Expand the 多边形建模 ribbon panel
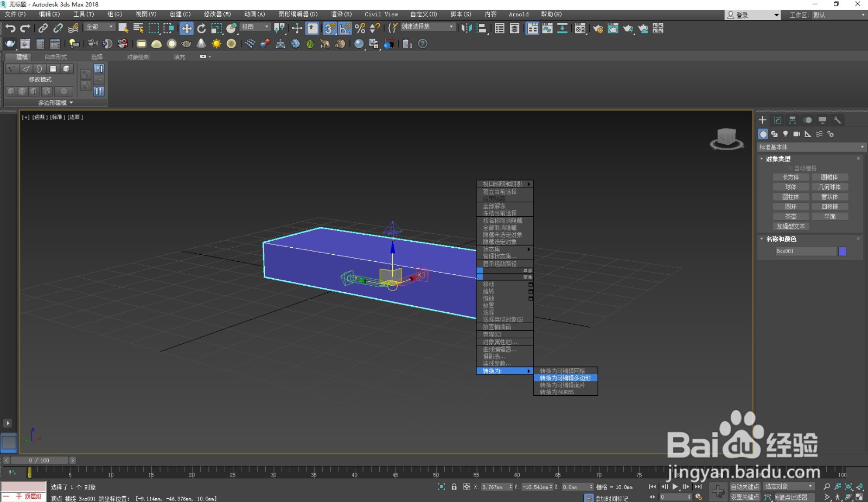This screenshot has width=868, height=502. (55, 102)
